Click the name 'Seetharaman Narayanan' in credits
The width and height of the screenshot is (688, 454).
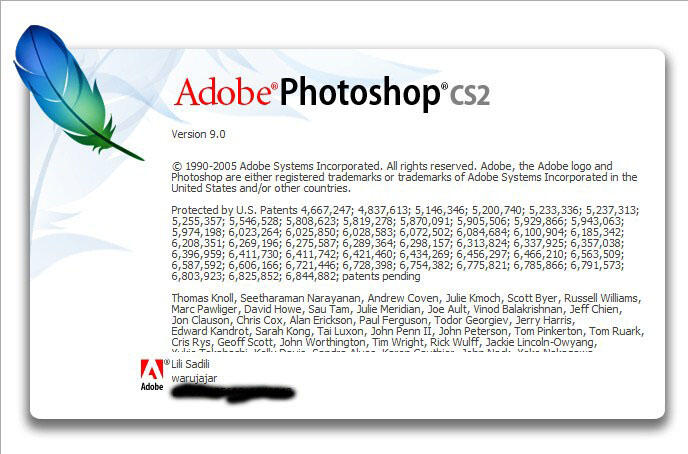pos(301,298)
